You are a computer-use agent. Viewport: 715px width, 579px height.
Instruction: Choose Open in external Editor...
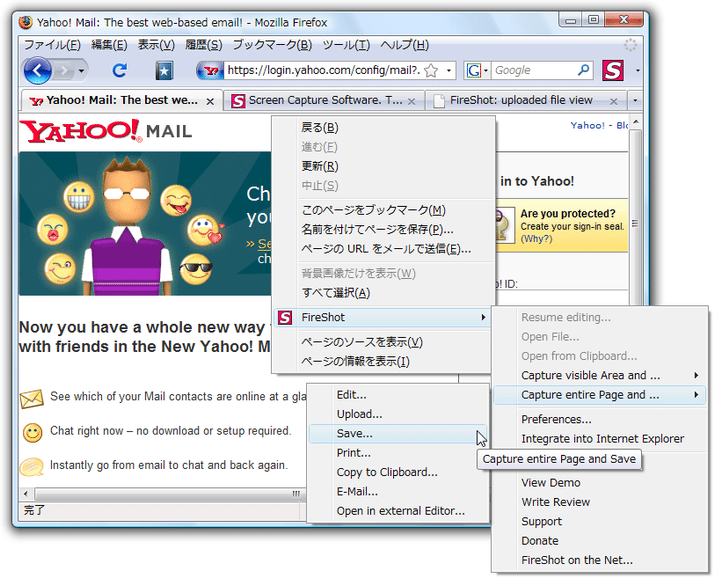[398, 511]
